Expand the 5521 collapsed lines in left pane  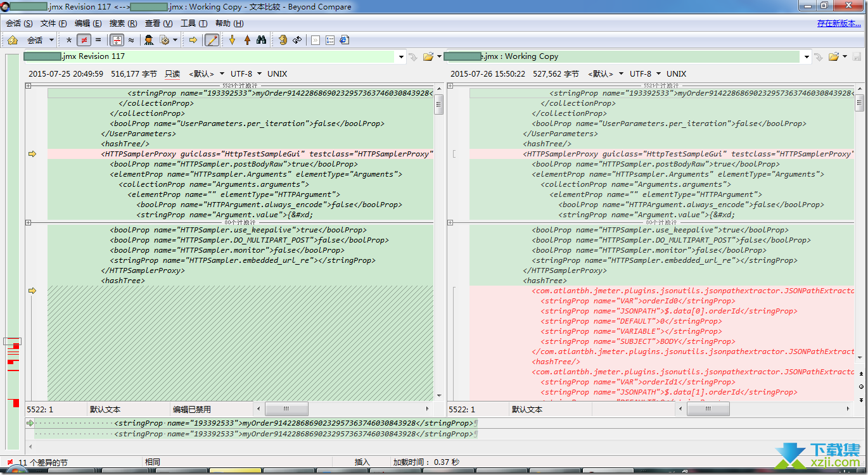point(29,85)
